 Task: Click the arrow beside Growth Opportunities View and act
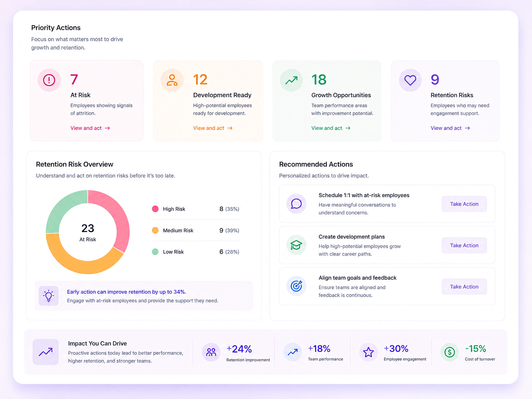pyautogui.click(x=348, y=128)
